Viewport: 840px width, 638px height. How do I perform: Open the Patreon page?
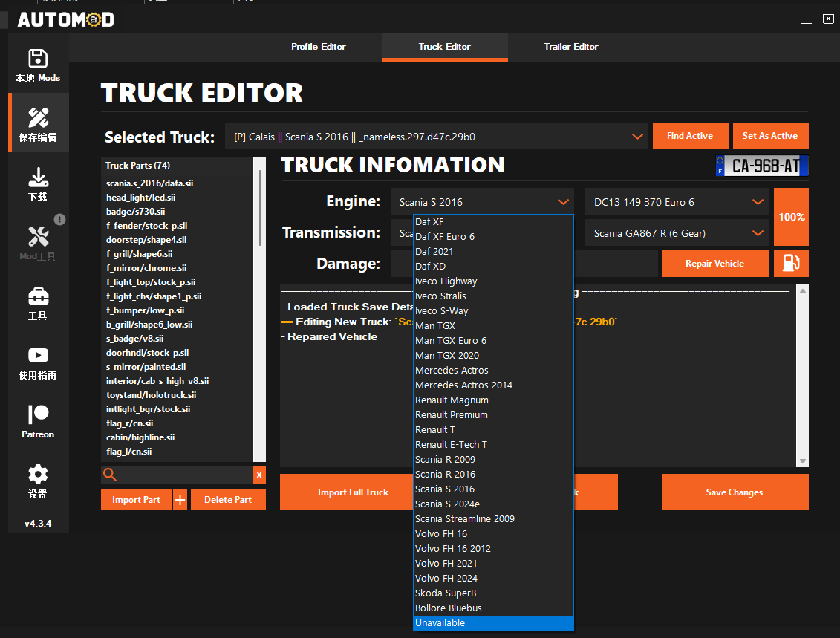[37, 422]
